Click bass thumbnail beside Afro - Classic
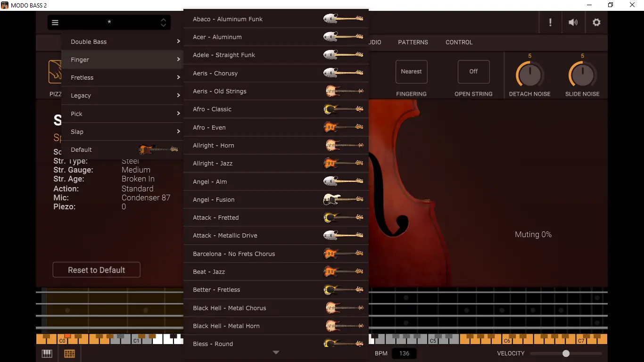This screenshot has width=644, height=362. 343,109
